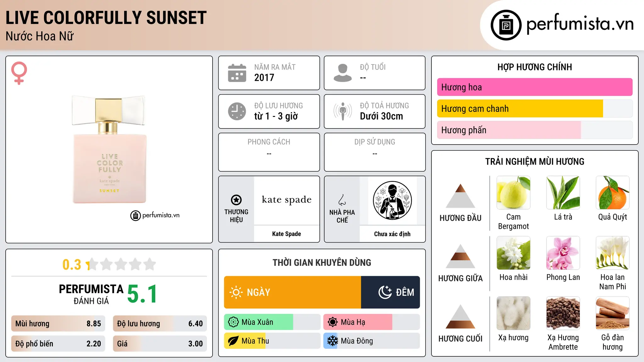Screen dimensions: 644x362
Task: Select the Hoa nhài note image
Action: click(x=514, y=253)
